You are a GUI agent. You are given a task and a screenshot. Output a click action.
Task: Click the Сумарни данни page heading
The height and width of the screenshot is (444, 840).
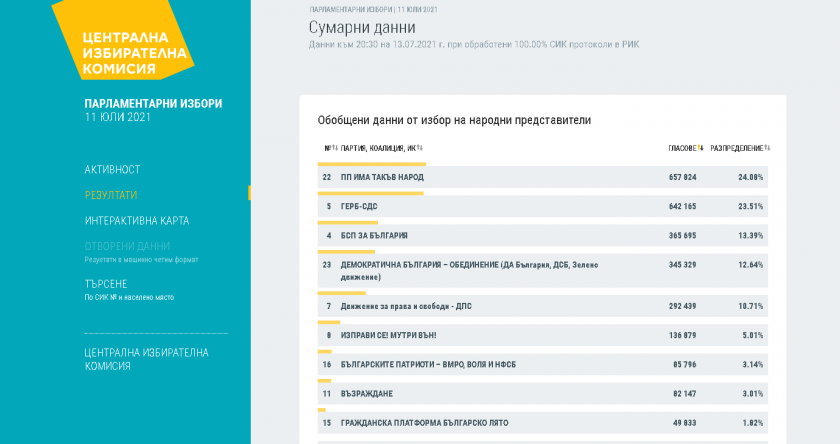tap(362, 27)
